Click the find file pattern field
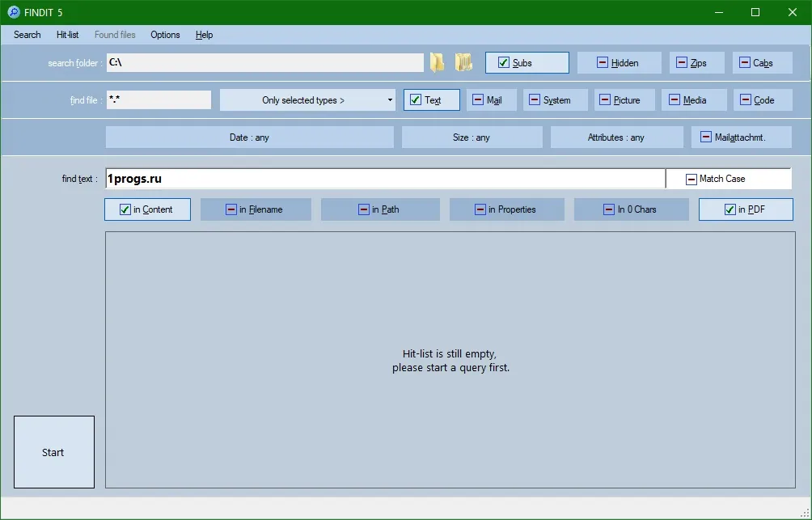This screenshot has width=812, height=520. (159, 100)
